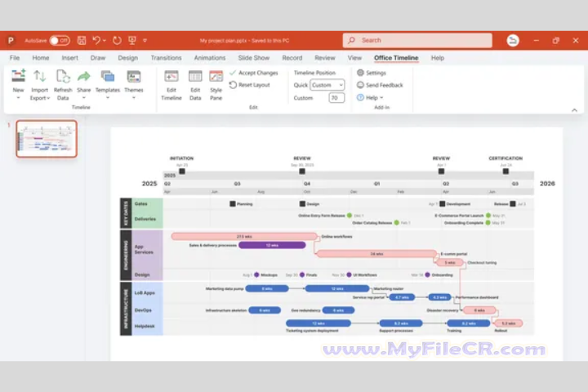This screenshot has height=392, width=588.
Task: Select the Onboarding purple milestone dot
Action: pos(427,274)
